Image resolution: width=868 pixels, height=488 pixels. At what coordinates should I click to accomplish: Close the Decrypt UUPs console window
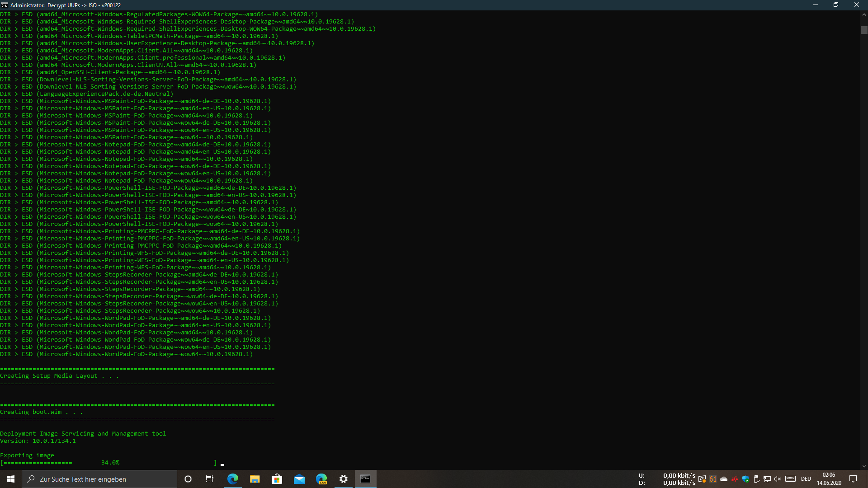(857, 5)
